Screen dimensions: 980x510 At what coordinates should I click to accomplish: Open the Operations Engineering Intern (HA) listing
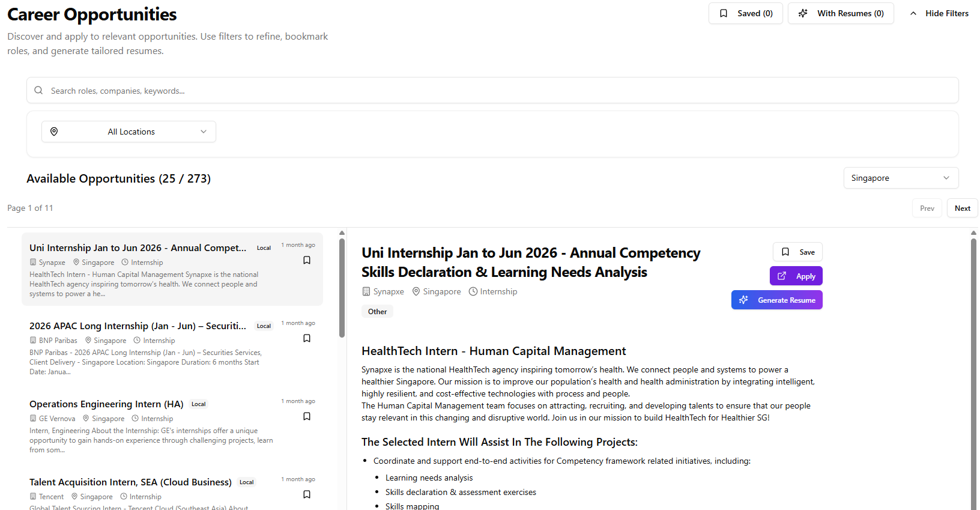pos(106,404)
